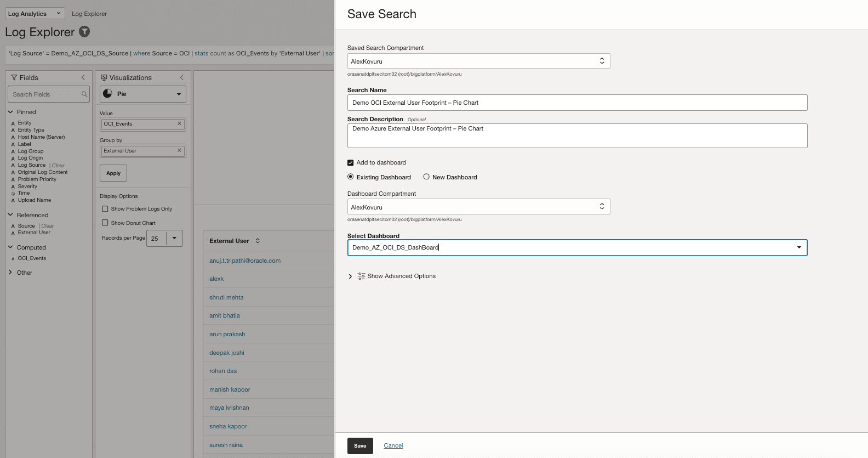Remove External User from Group by
This screenshot has height=458, width=868.
[179, 150]
